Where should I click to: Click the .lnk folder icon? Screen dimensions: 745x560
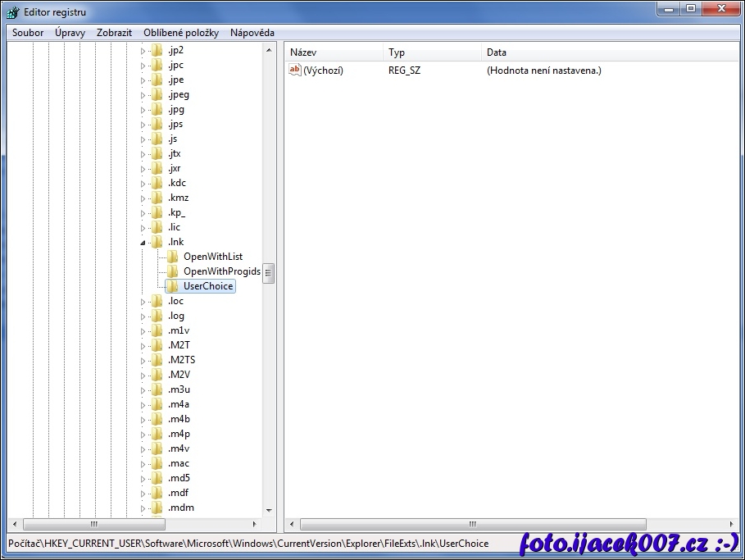click(x=157, y=242)
